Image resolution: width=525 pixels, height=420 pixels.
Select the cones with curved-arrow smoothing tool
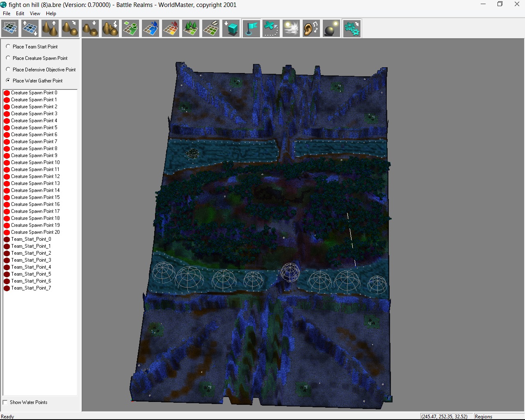click(70, 28)
